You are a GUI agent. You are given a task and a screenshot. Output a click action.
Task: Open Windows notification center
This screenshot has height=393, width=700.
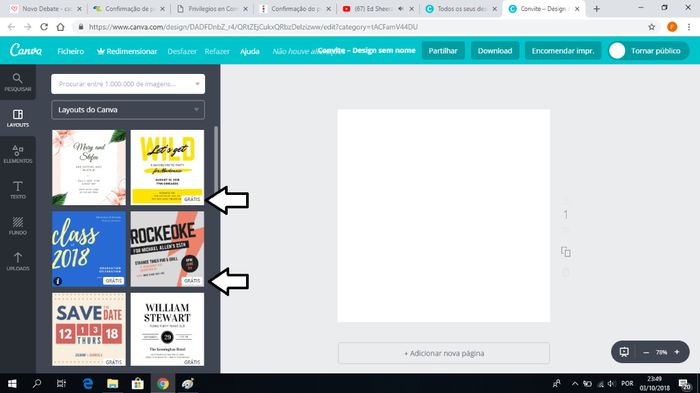[685, 384]
